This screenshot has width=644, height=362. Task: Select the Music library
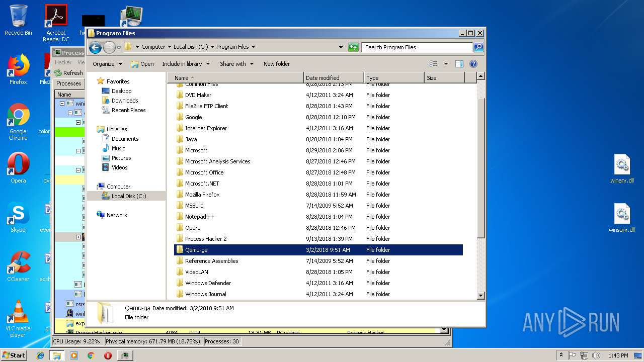[x=118, y=148]
